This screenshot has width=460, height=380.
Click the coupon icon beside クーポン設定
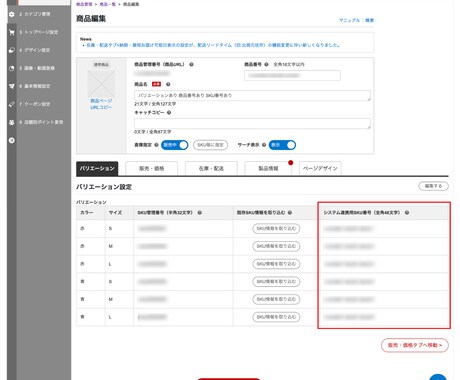click(x=12, y=104)
